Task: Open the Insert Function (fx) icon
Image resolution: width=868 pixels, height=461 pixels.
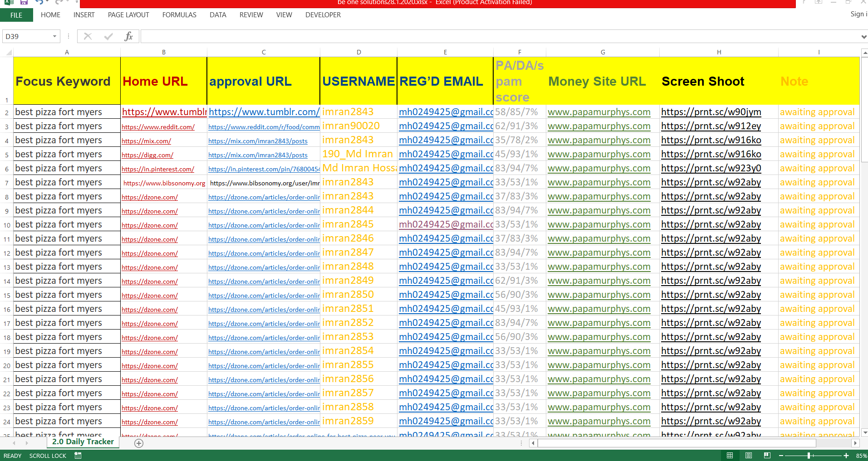Action: 128,36
